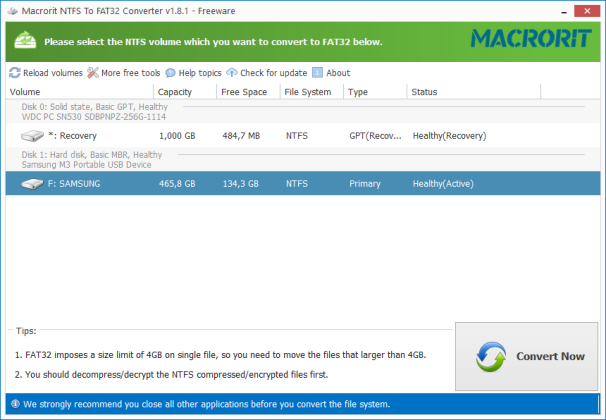Click the drive icon beside F: SAMSUNG

[x=32, y=184]
